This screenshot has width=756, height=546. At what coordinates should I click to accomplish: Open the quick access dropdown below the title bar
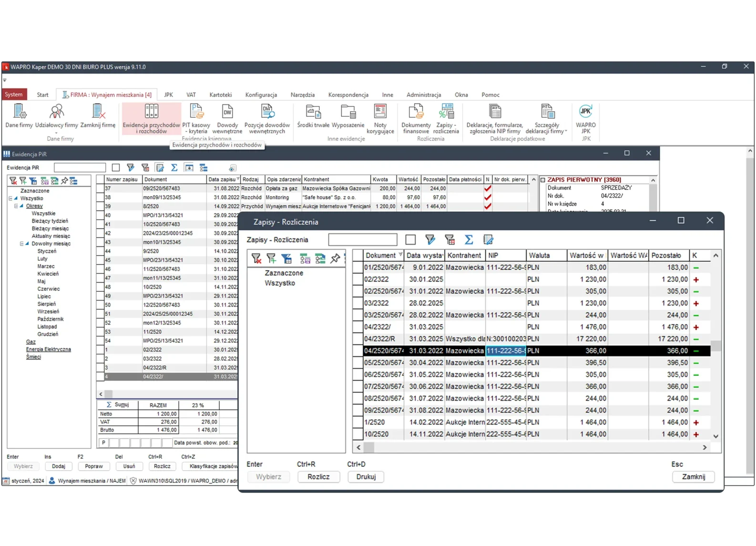pyautogui.click(x=5, y=81)
